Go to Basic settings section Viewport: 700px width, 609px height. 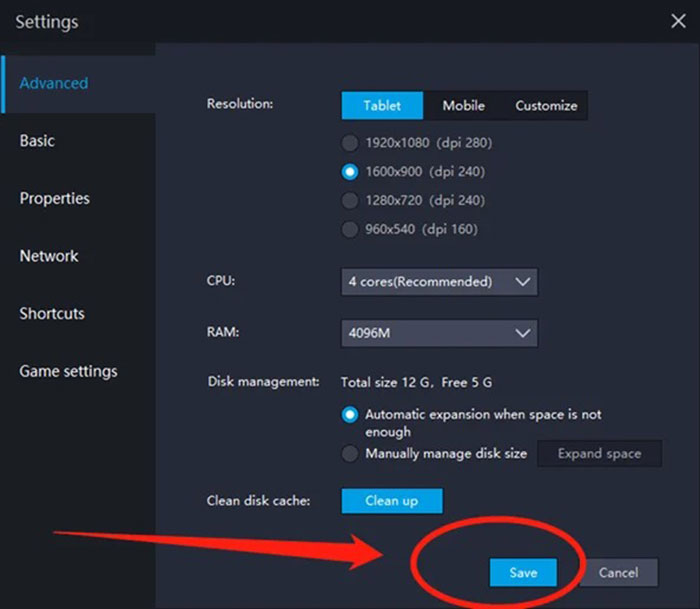click(x=37, y=141)
